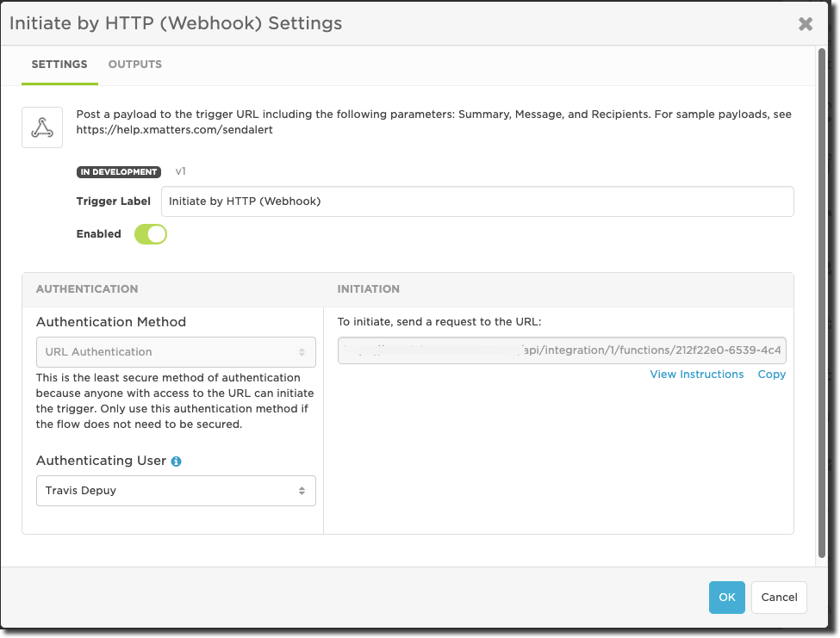This screenshot has width=840, height=638.
Task: Click the initiation URL field
Action: click(x=562, y=350)
